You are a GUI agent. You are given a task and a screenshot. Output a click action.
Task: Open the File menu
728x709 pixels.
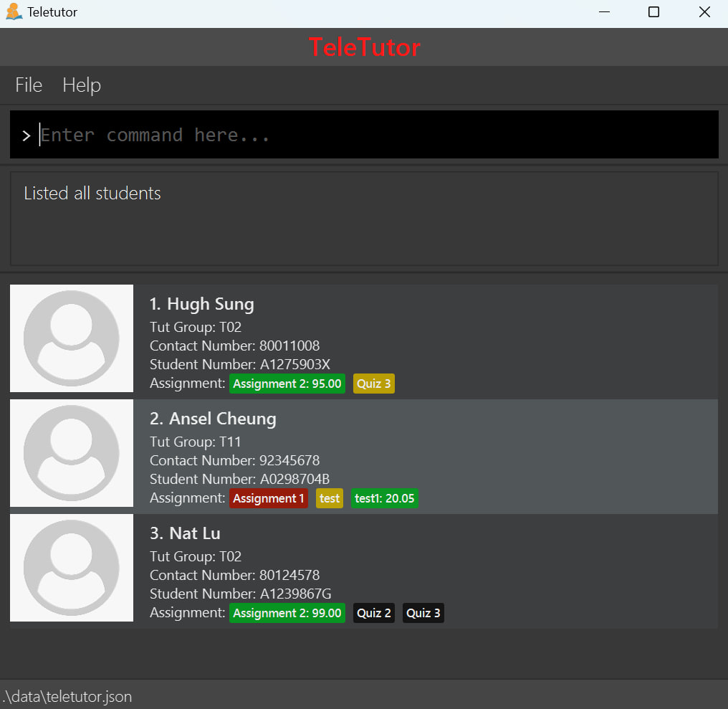(29, 85)
